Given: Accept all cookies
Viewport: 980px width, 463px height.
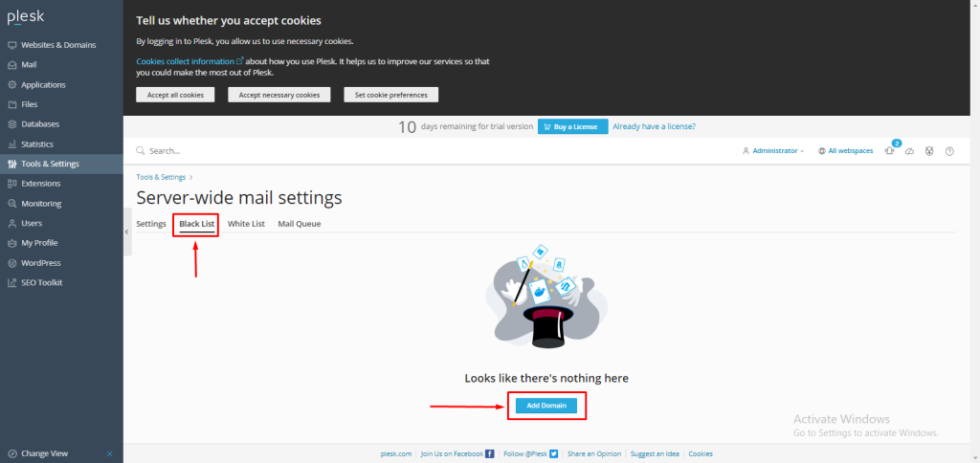Looking at the screenshot, I should 175,95.
